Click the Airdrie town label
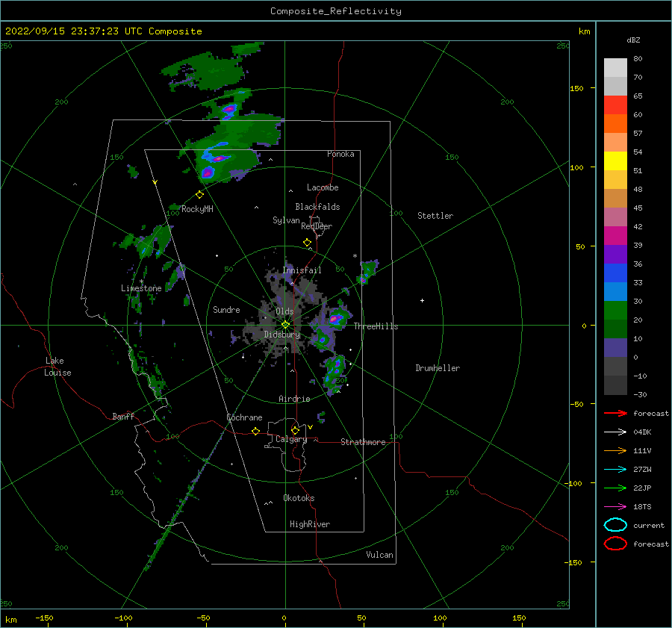This screenshot has height=628, width=672. (294, 399)
